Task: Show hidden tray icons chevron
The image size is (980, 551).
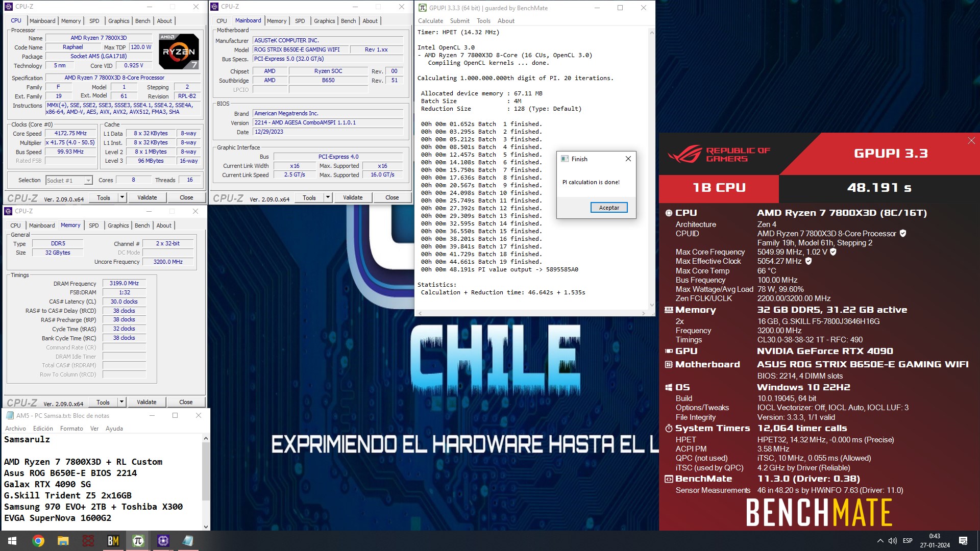Action: click(880, 541)
